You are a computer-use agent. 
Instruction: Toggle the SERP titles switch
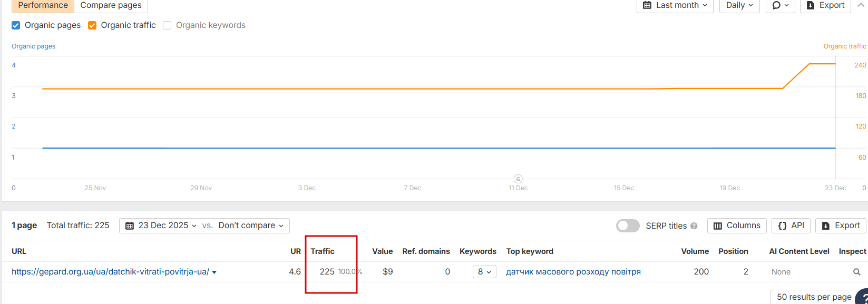pos(628,225)
